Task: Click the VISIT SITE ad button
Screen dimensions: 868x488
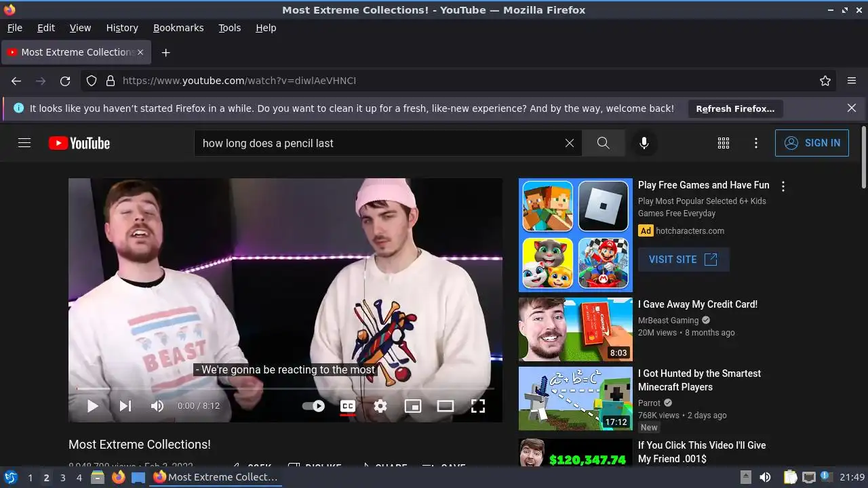Action: (684, 260)
